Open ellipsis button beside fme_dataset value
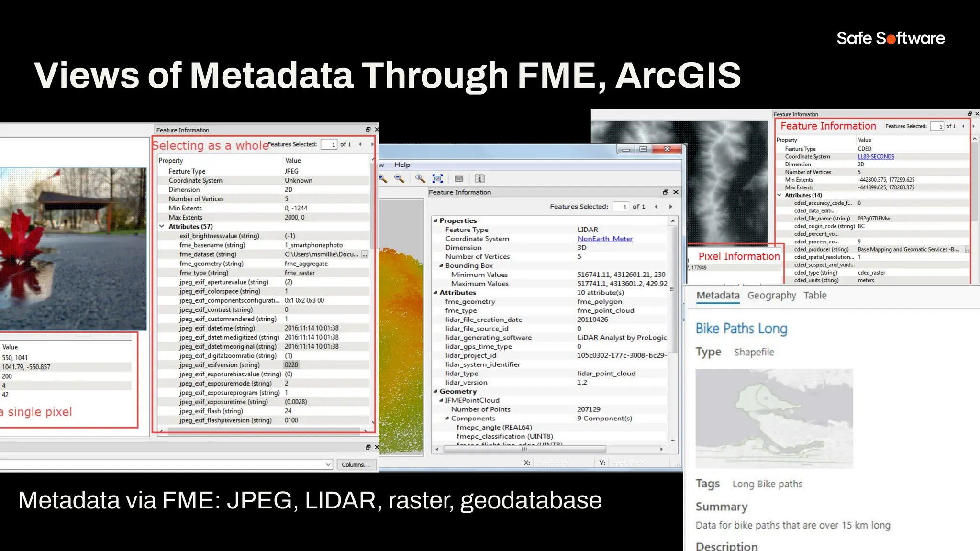The height and width of the screenshot is (551, 980). tap(365, 254)
